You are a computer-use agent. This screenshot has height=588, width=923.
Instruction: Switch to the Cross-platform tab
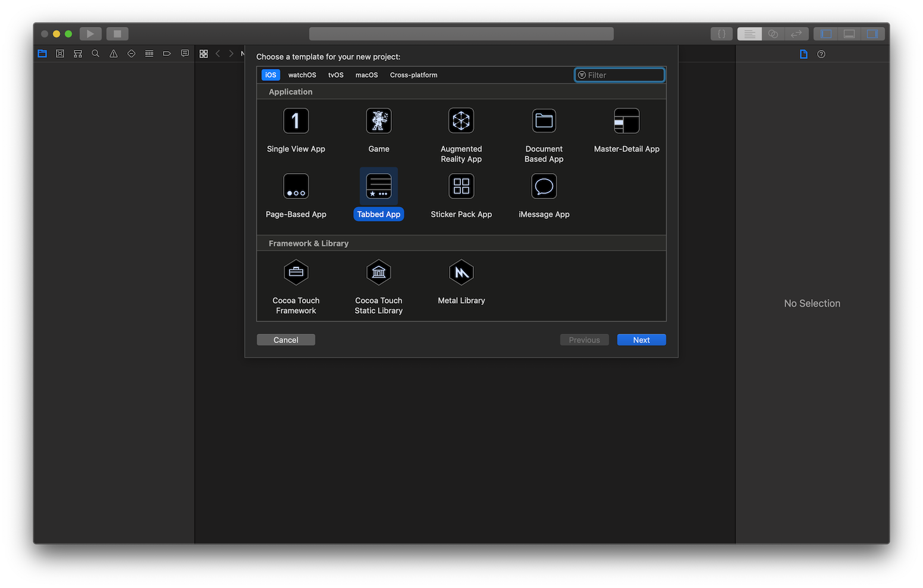[414, 75]
